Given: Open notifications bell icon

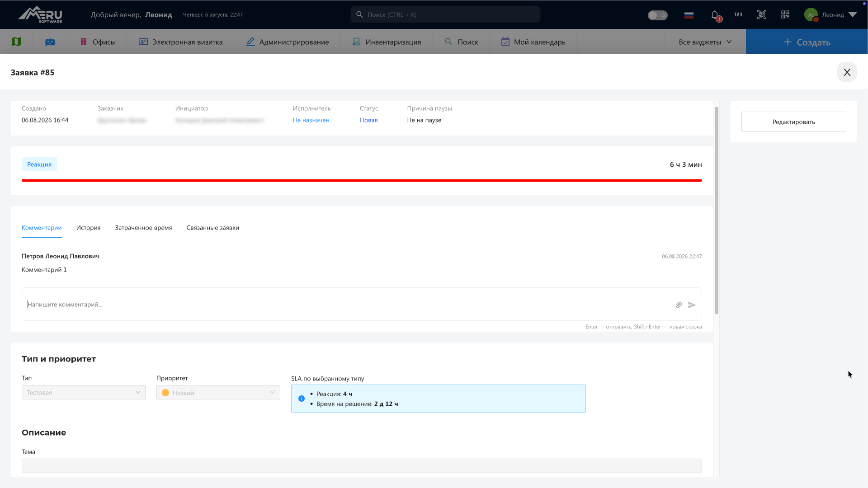Looking at the screenshot, I should 715,15.
